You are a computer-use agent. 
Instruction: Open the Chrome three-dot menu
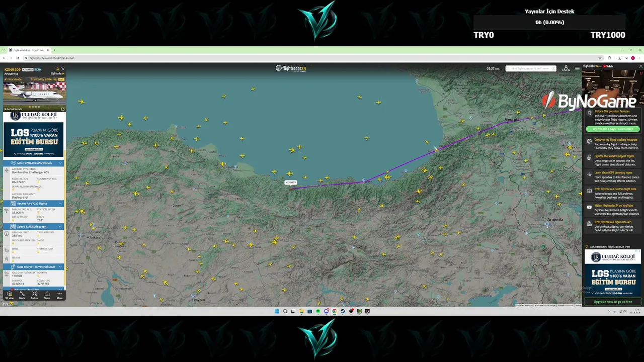coord(640,58)
